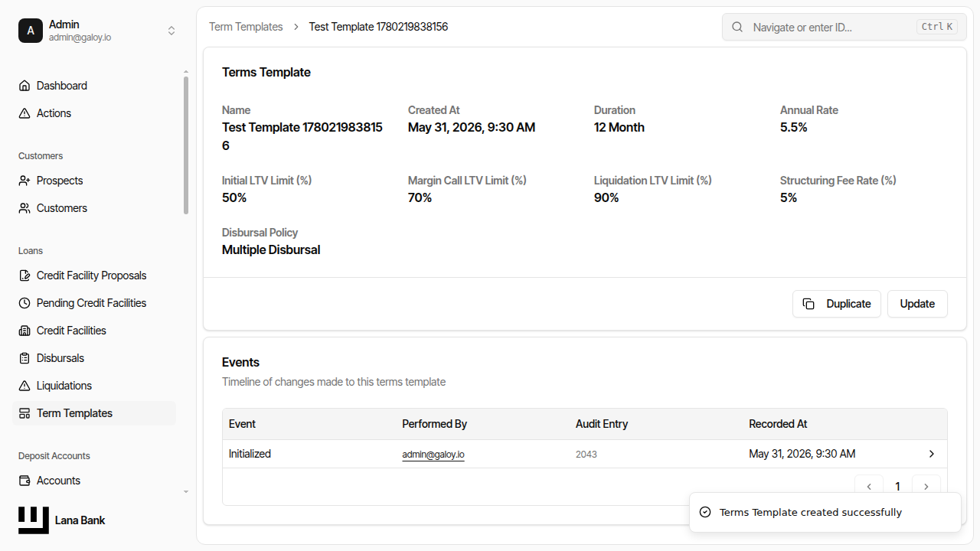Click the Prospects person-plus icon
The width and height of the screenshot is (980, 551).
[x=24, y=181]
